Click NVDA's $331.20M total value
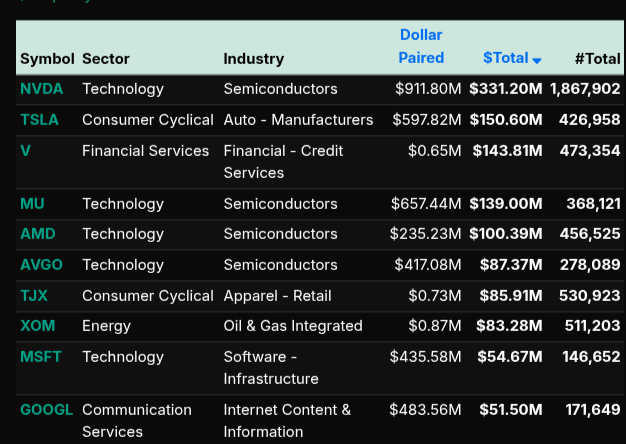Image resolution: width=626 pixels, height=444 pixels. pos(506,89)
